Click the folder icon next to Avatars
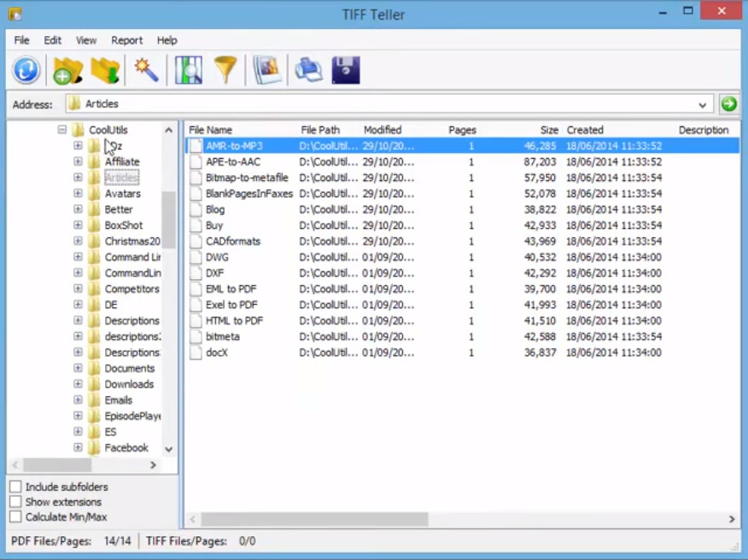 (95, 194)
